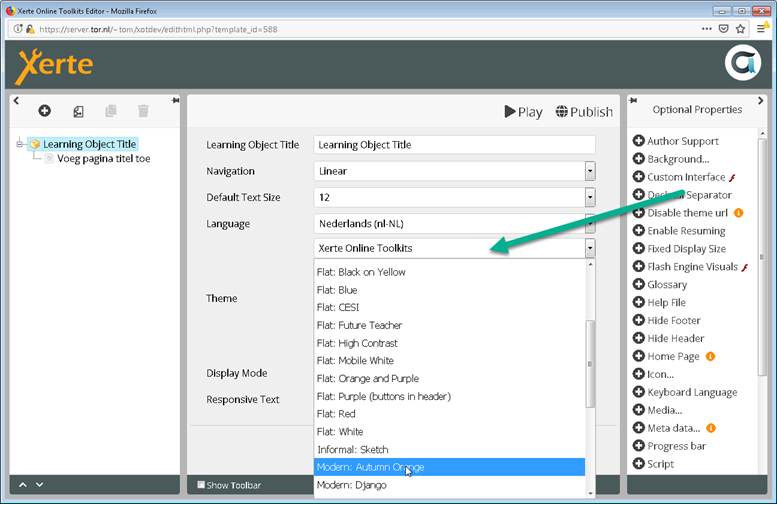Image resolution: width=777 pixels, height=505 pixels.
Task: Open Default Text Size dropdown
Action: click(x=590, y=197)
